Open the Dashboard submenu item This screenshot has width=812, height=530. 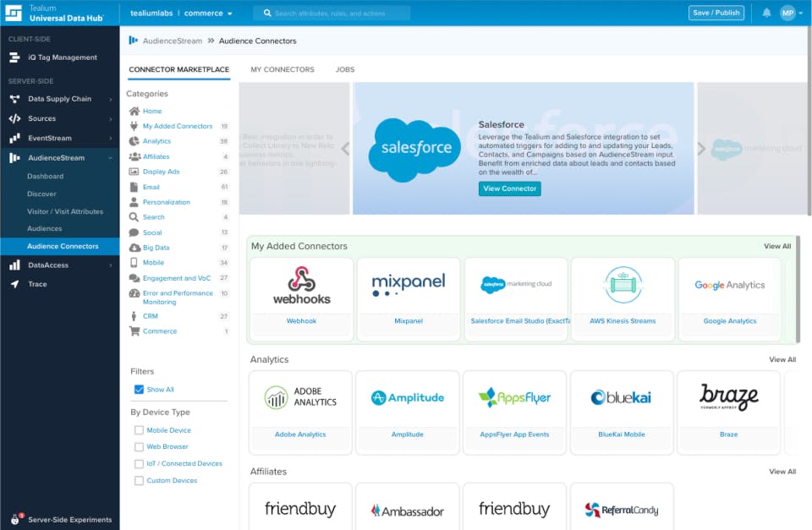[46, 176]
